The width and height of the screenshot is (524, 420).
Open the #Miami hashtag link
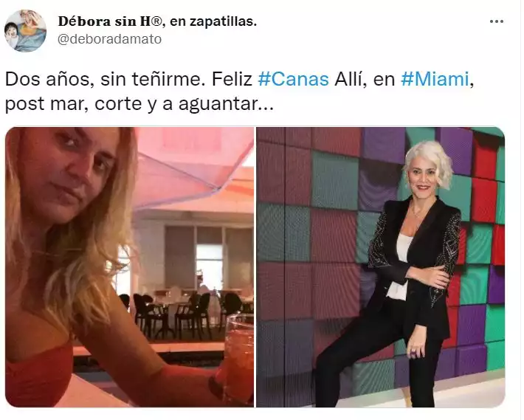[435, 80]
